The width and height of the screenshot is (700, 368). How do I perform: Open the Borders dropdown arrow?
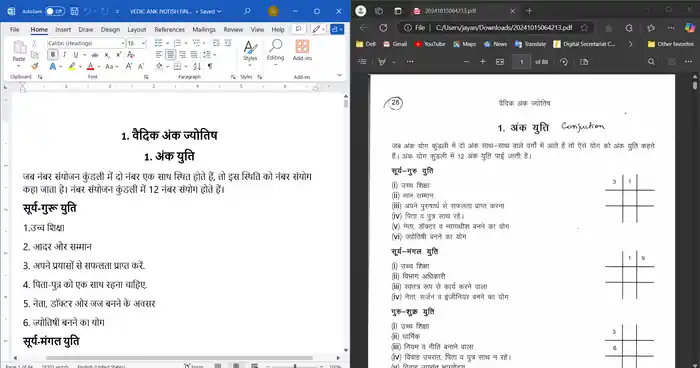click(x=186, y=67)
